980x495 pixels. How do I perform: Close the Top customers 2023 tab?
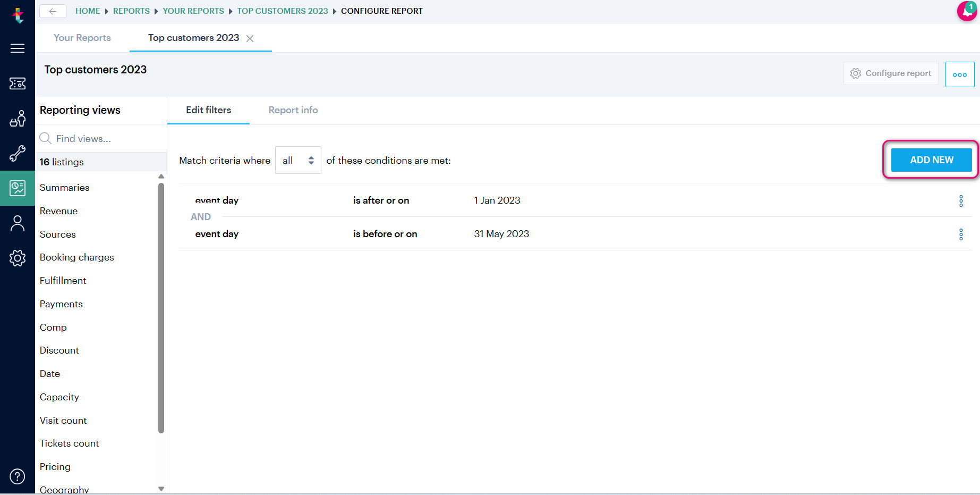(x=250, y=38)
